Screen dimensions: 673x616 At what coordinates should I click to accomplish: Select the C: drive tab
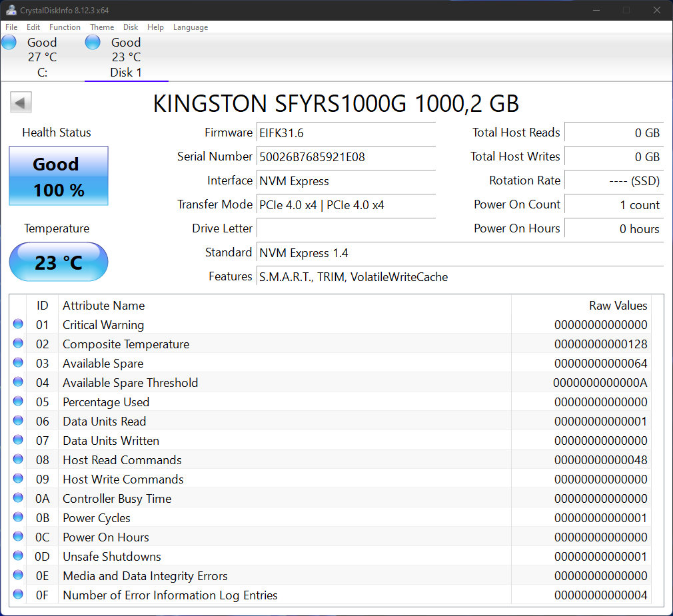42,57
